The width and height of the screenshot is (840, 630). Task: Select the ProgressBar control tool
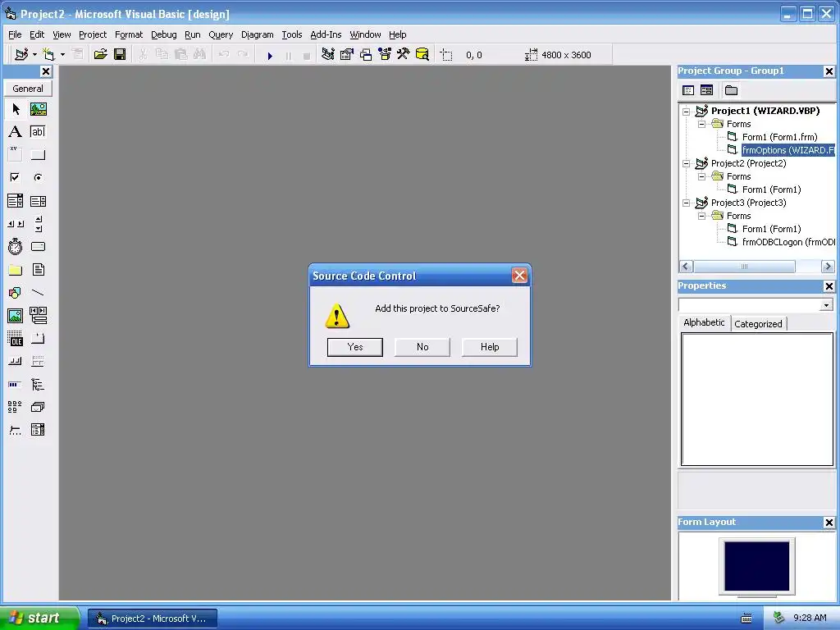click(16, 385)
